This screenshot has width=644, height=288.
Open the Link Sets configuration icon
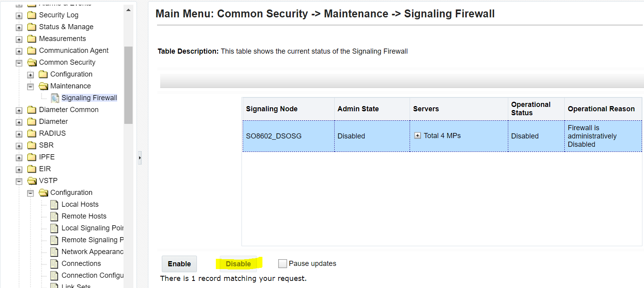coord(54,286)
